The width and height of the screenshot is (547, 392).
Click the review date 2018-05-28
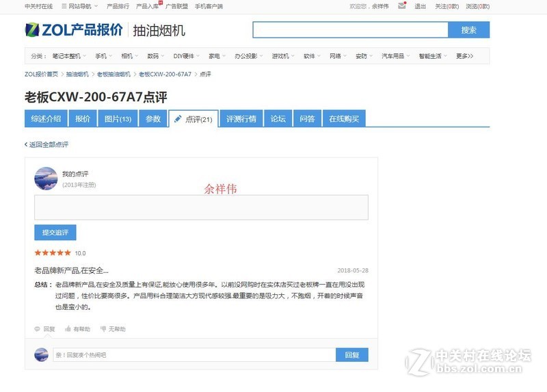[353, 270]
